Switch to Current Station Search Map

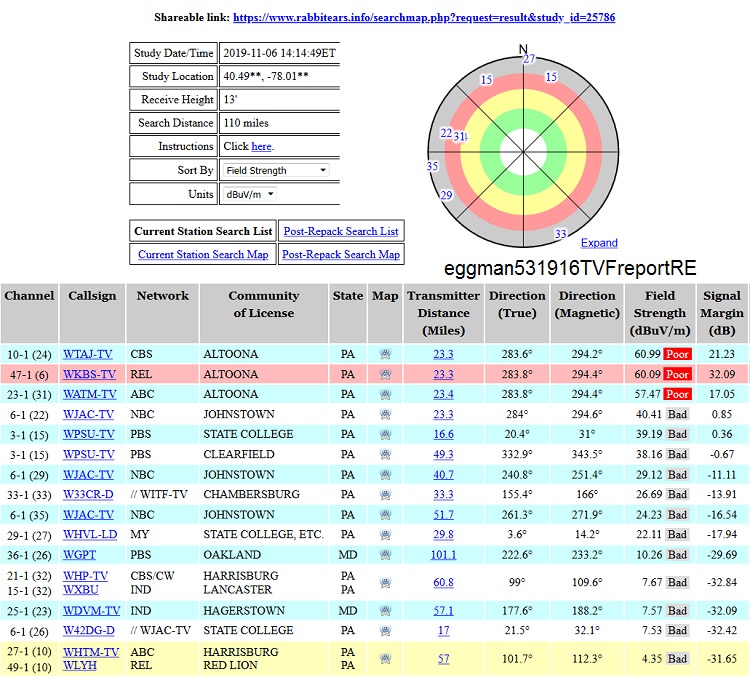[x=203, y=254]
